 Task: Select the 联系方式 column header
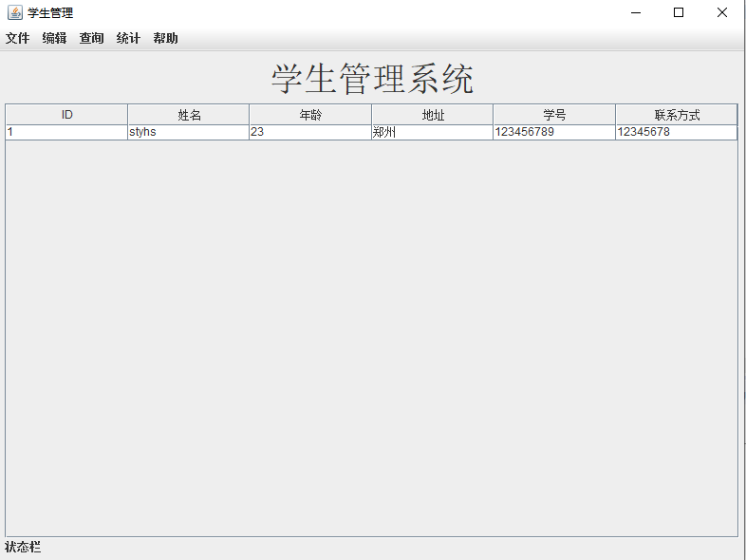[677, 115]
